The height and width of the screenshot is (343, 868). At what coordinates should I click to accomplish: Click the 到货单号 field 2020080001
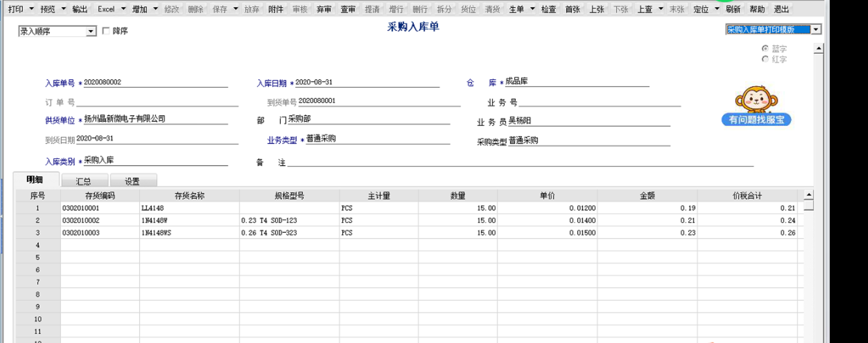[379, 101]
